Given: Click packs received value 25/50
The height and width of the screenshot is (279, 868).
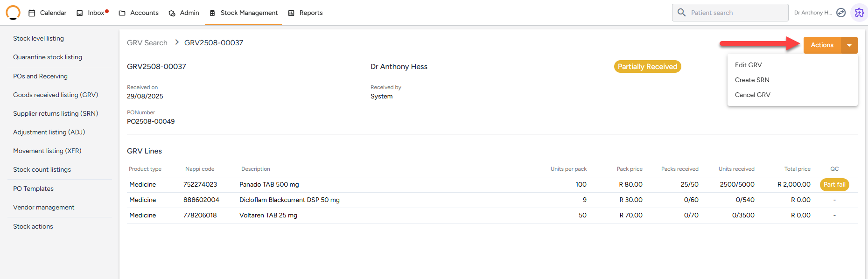Looking at the screenshot, I should (690, 184).
